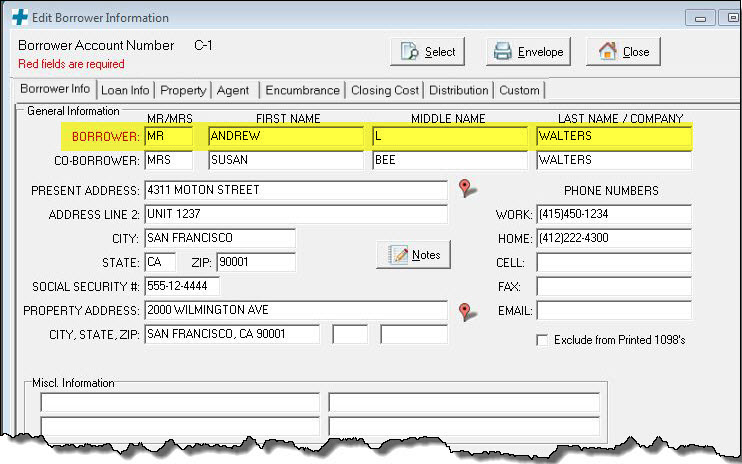This screenshot has height=464, width=742.
Task: Click the borrower first name field ANDREW
Action: (x=285, y=136)
